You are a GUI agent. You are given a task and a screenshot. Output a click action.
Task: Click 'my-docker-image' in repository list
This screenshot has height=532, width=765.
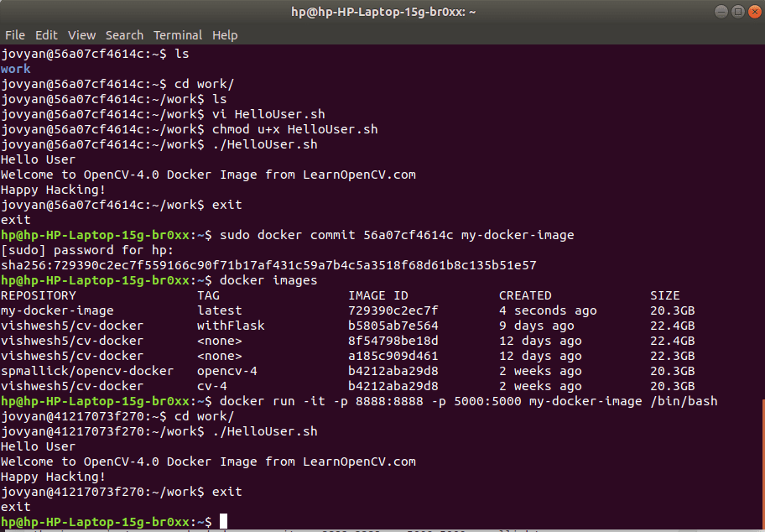(57, 311)
